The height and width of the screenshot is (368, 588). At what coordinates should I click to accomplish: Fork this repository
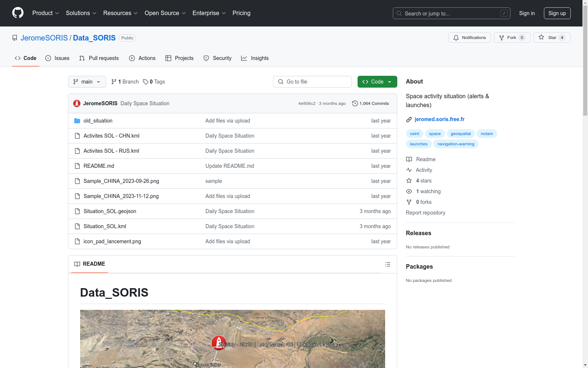(512, 38)
